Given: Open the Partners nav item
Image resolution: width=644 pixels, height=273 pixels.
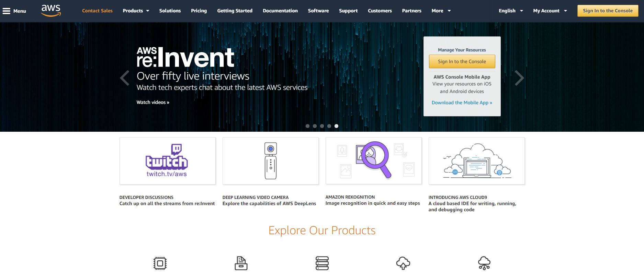Looking at the screenshot, I should click(x=412, y=11).
